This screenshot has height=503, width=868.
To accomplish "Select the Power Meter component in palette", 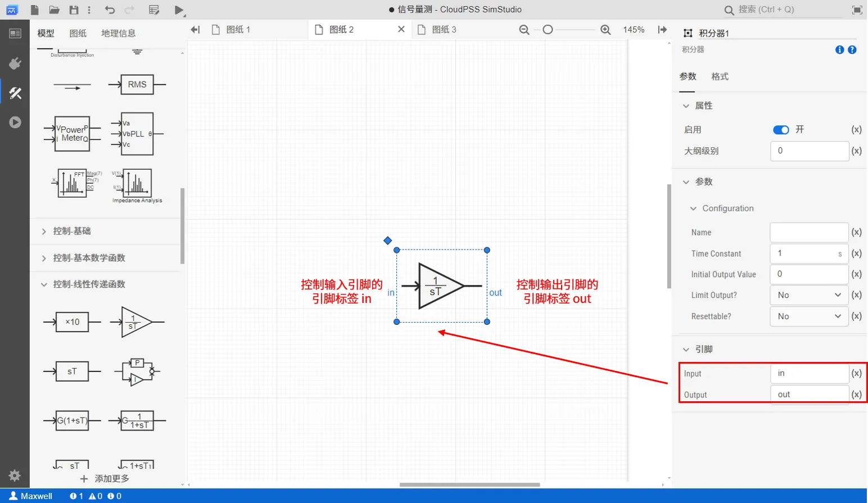I will (x=72, y=134).
